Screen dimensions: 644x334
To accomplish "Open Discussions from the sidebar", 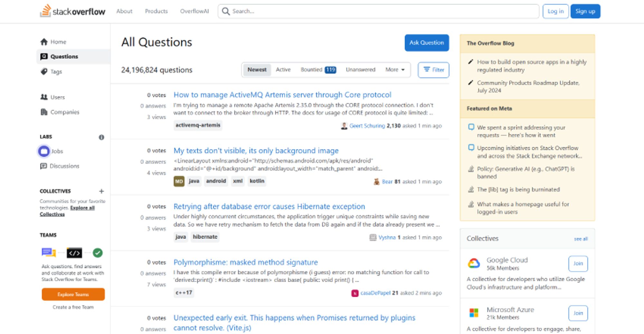I will click(x=64, y=166).
